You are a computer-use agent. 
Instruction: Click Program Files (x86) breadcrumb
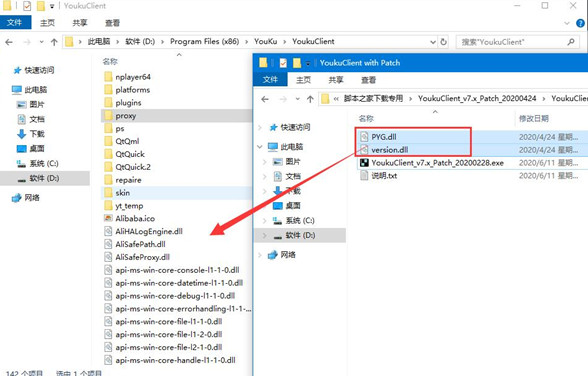click(x=204, y=42)
